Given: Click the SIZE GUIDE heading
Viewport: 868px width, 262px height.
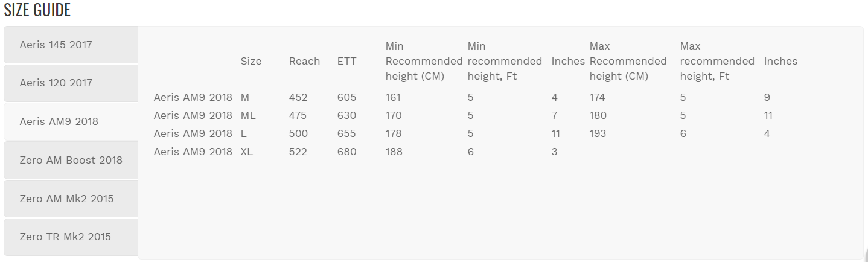Looking at the screenshot, I should coord(37,10).
